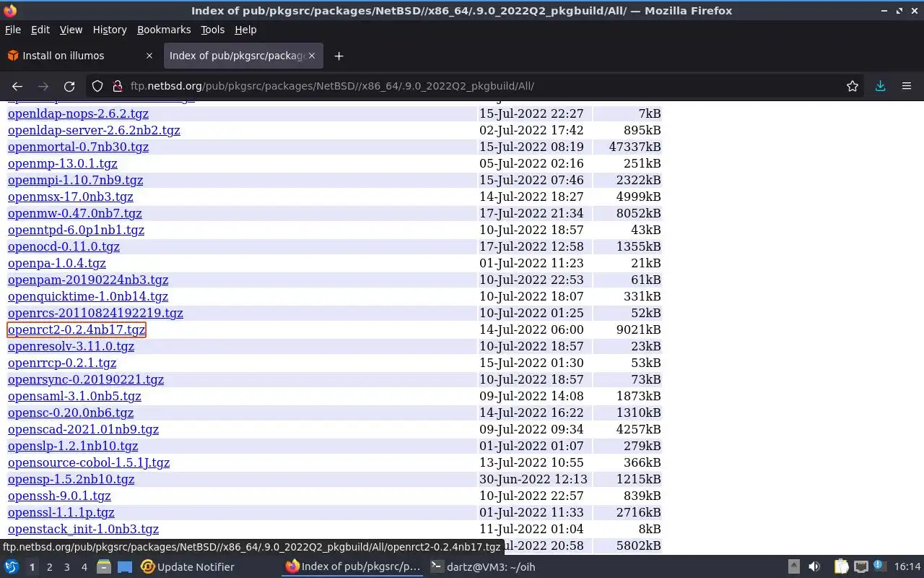Download openstack_init-1.0nb3.tgz
924x578 pixels.
(83, 529)
